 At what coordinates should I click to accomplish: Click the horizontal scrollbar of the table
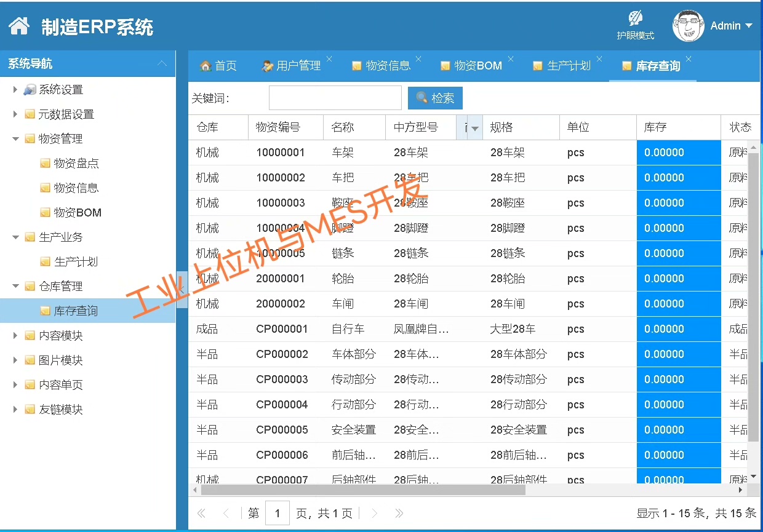coord(363,490)
